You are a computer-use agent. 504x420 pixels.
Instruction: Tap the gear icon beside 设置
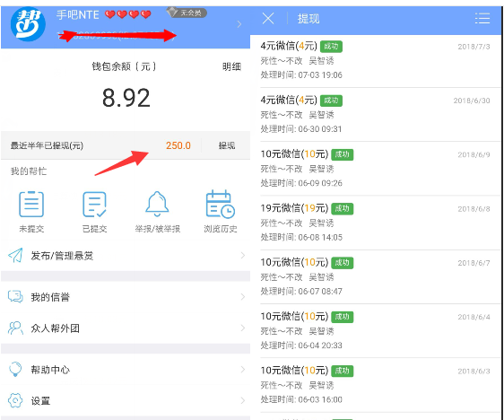click(15, 400)
